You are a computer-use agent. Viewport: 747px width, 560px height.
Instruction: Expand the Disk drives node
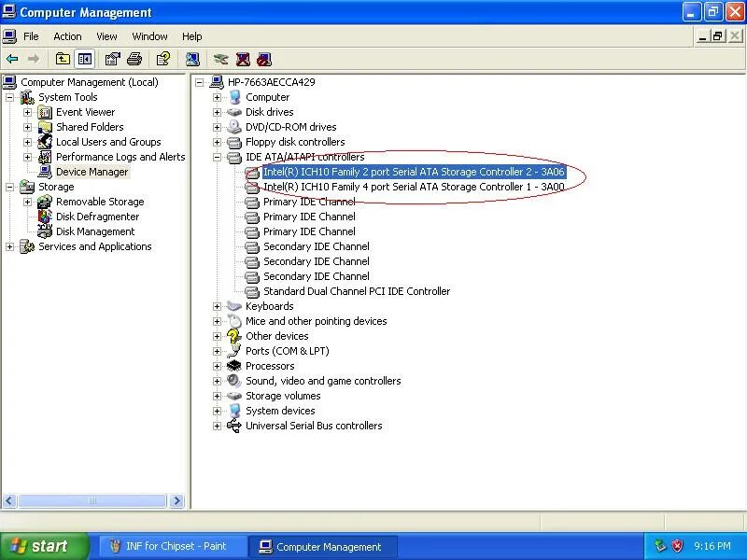[217, 112]
